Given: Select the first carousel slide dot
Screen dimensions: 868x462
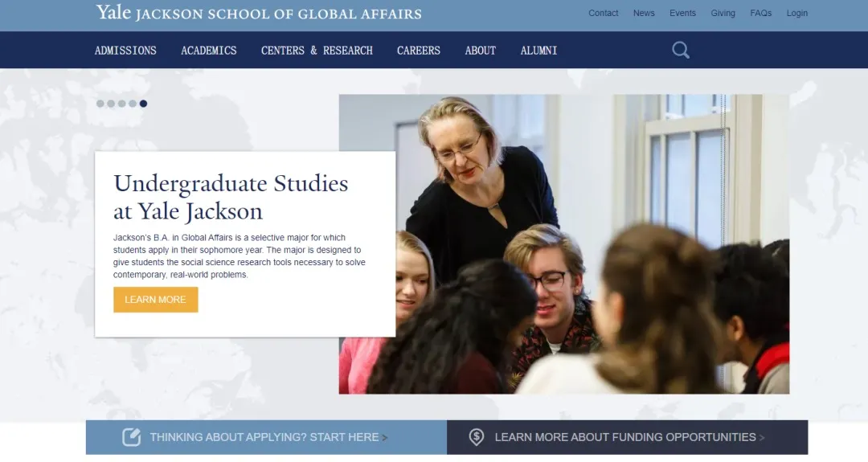Looking at the screenshot, I should (x=100, y=104).
